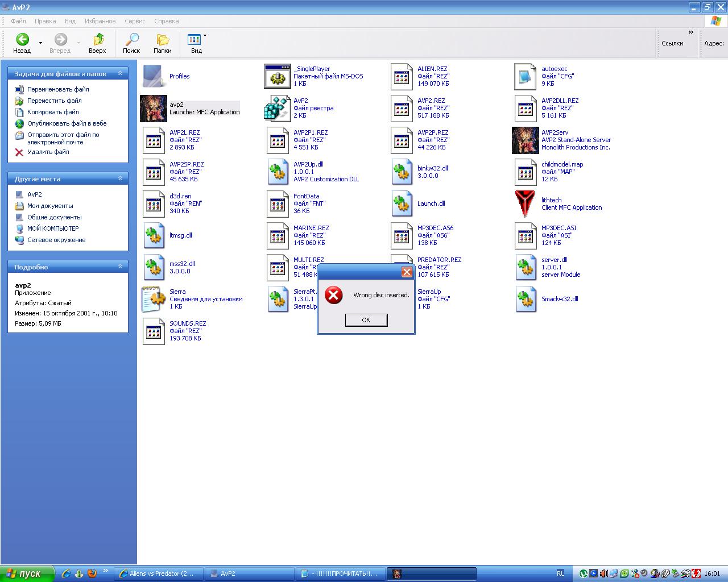Select the childmodel.map file icon
The height and width of the screenshot is (582, 728).
[526, 172]
